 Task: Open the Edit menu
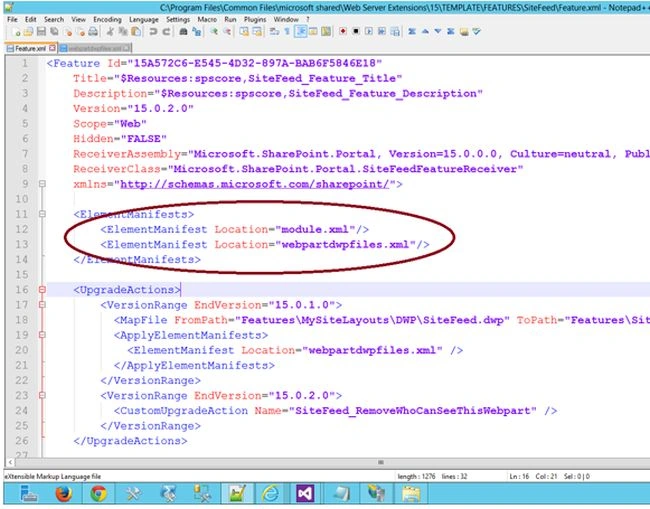point(30,19)
